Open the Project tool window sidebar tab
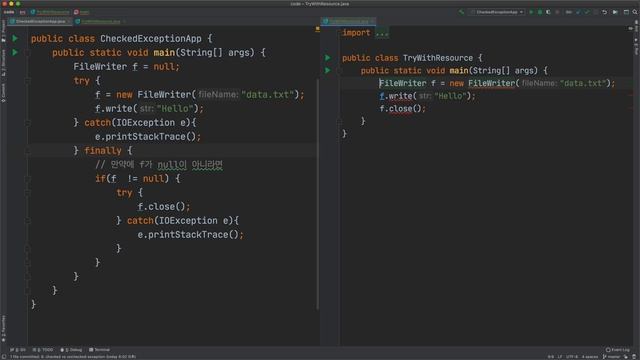640x360 pixels. coord(3,31)
